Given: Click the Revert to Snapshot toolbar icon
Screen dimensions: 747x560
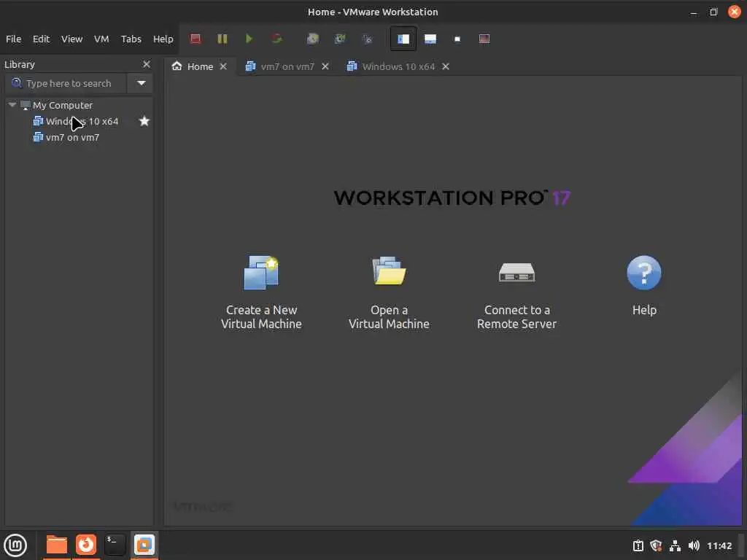Looking at the screenshot, I should coord(340,39).
